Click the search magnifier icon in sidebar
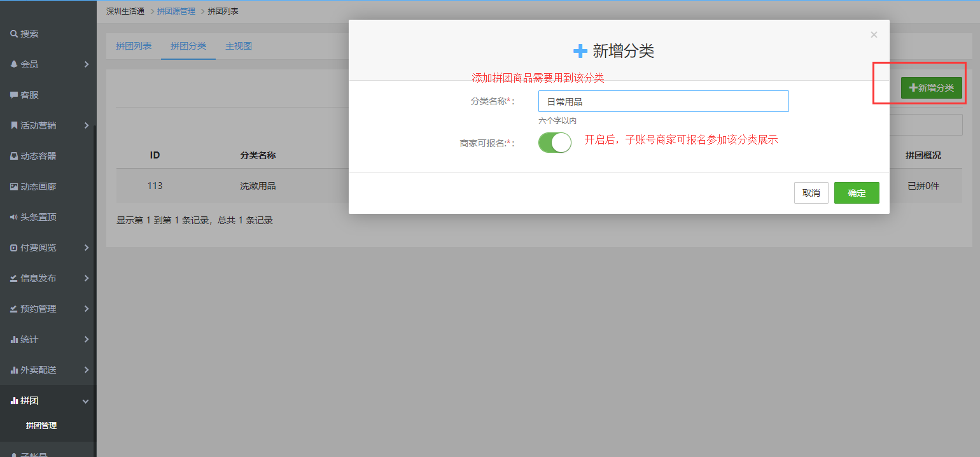Image resolution: width=980 pixels, height=457 pixels. click(13, 34)
